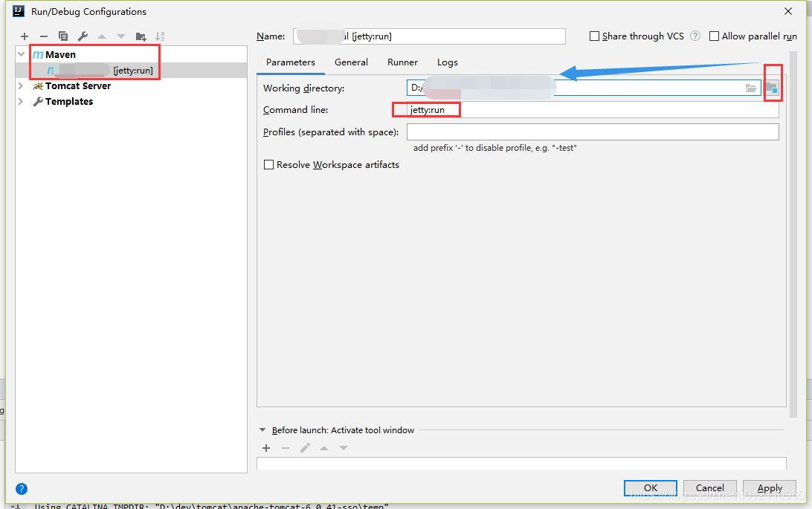
Task: Expand the Templates node
Action: [x=22, y=101]
